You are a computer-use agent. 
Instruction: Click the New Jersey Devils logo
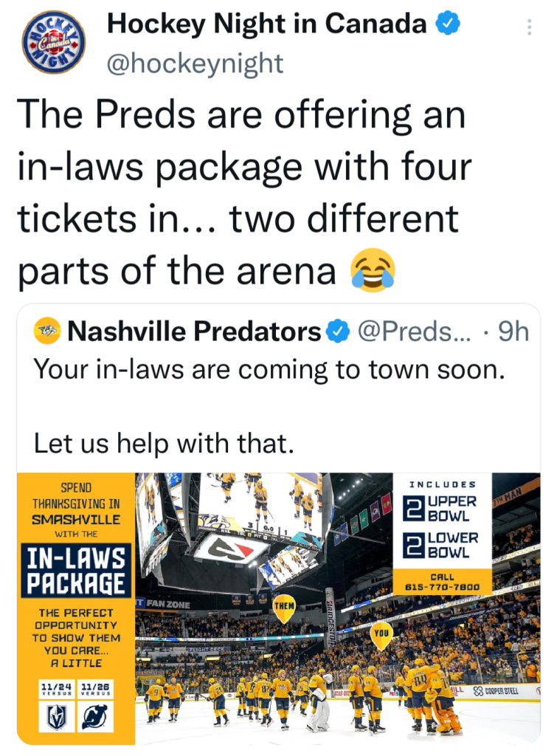coord(95,716)
